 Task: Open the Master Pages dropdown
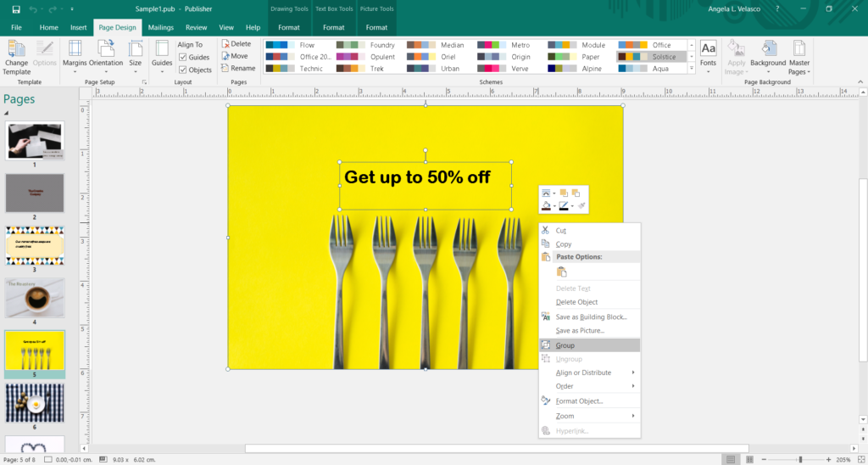pos(798,54)
